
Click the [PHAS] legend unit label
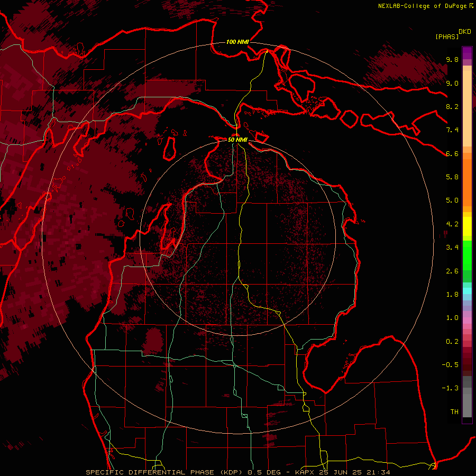(x=447, y=36)
